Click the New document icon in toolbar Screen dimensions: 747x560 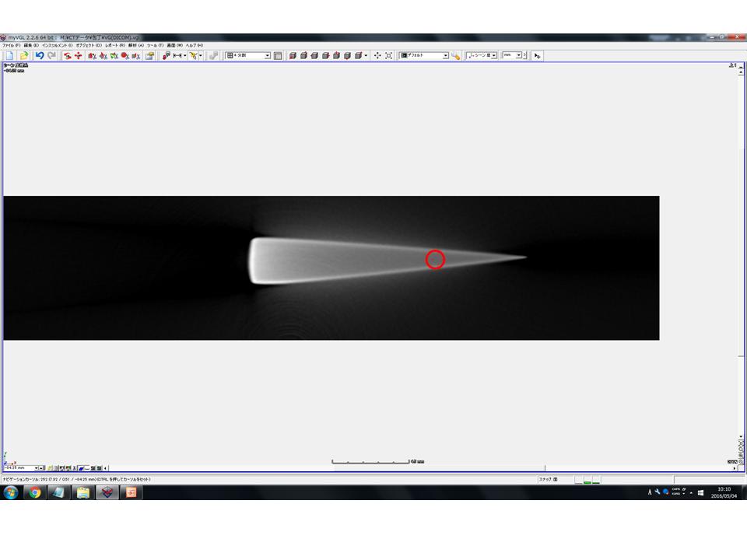(x=9, y=56)
